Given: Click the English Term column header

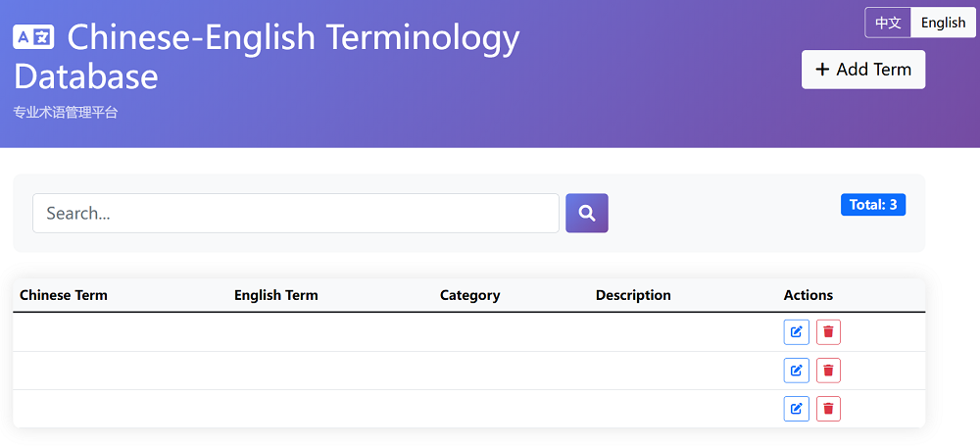Looking at the screenshot, I should 275,295.
